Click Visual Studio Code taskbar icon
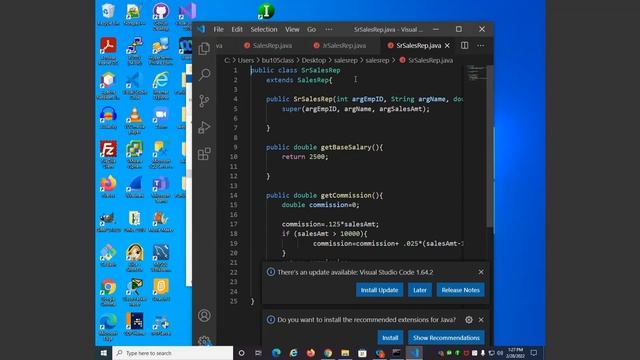This screenshot has width=640, height=360. pos(414,353)
